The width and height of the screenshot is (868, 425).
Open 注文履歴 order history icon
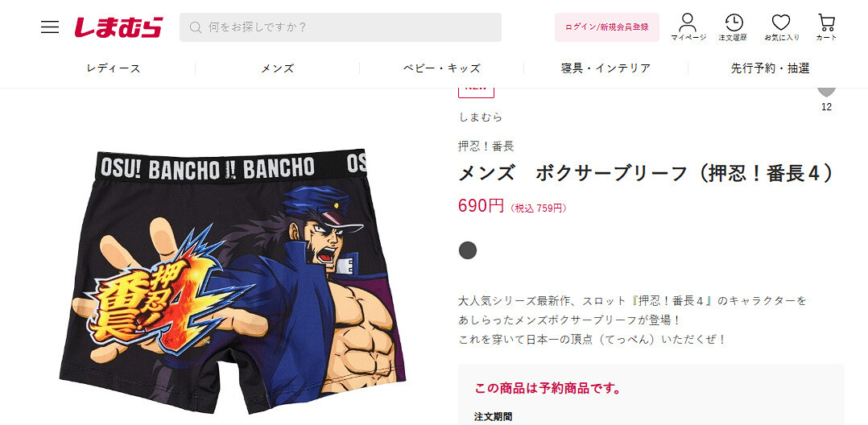[733, 27]
